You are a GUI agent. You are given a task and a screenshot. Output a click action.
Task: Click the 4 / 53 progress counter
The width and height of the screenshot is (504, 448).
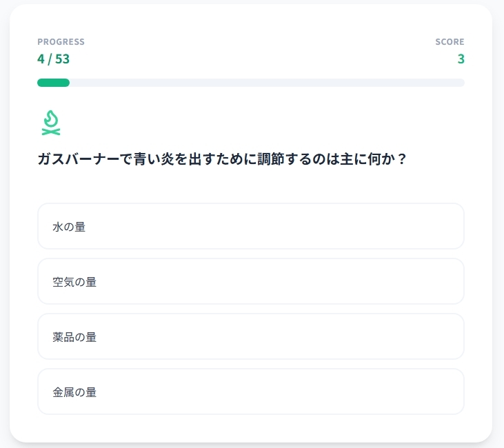53,59
